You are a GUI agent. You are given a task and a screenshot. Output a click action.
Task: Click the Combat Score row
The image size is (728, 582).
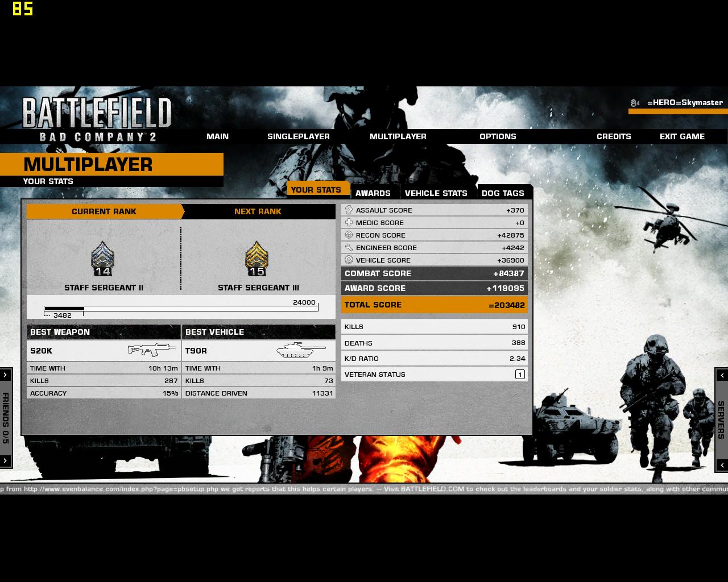pyautogui.click(x=435, y=273)
